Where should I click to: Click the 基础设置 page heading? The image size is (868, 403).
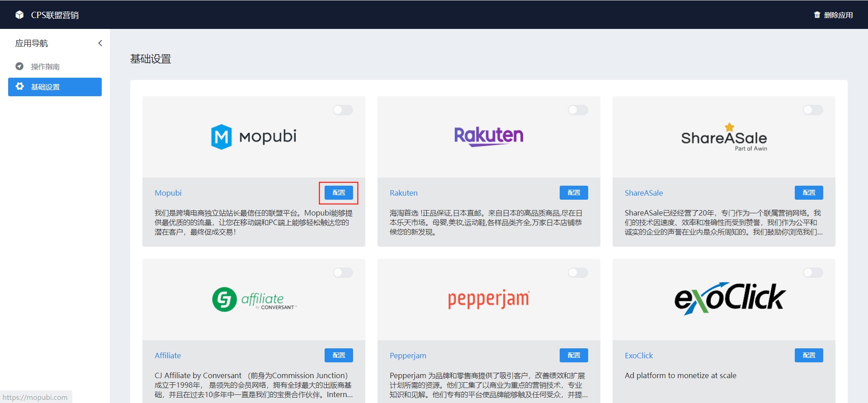click(151, 59)
